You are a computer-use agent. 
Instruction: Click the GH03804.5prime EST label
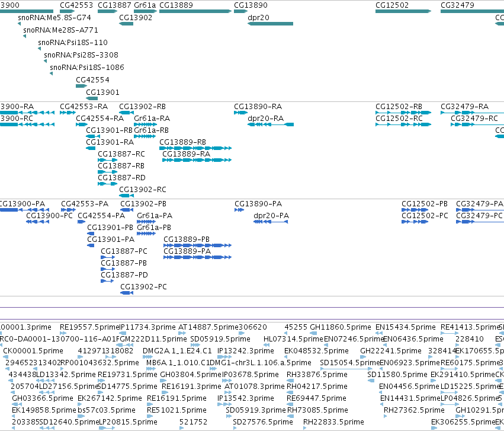tap(191, 375)
